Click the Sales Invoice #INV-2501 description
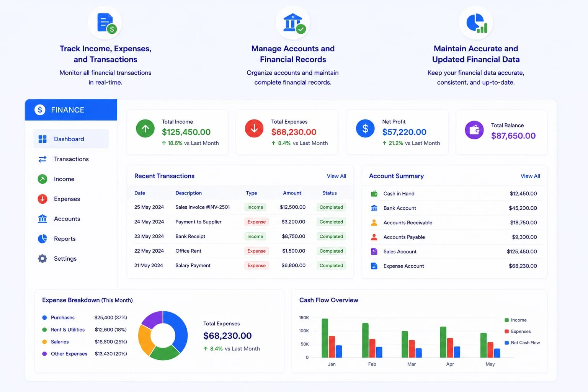 [x=203, y=207]
